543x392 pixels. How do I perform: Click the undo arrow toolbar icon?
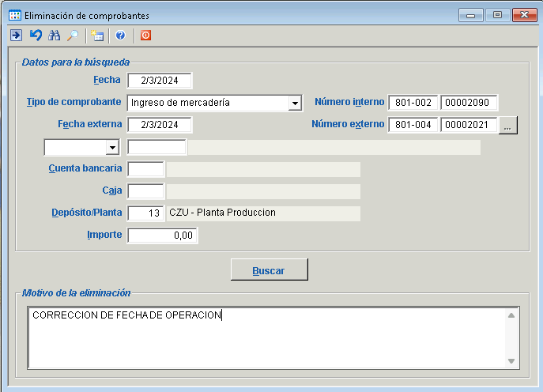36,36
